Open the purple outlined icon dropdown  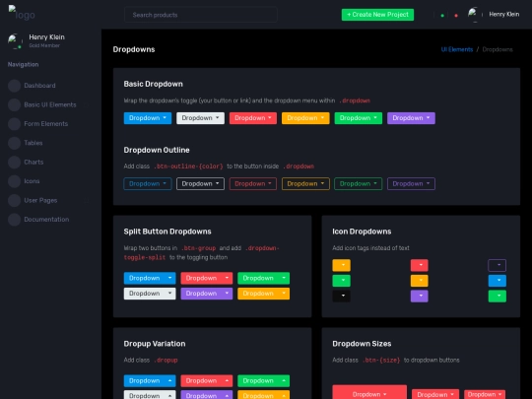click(x=498, y=265)
